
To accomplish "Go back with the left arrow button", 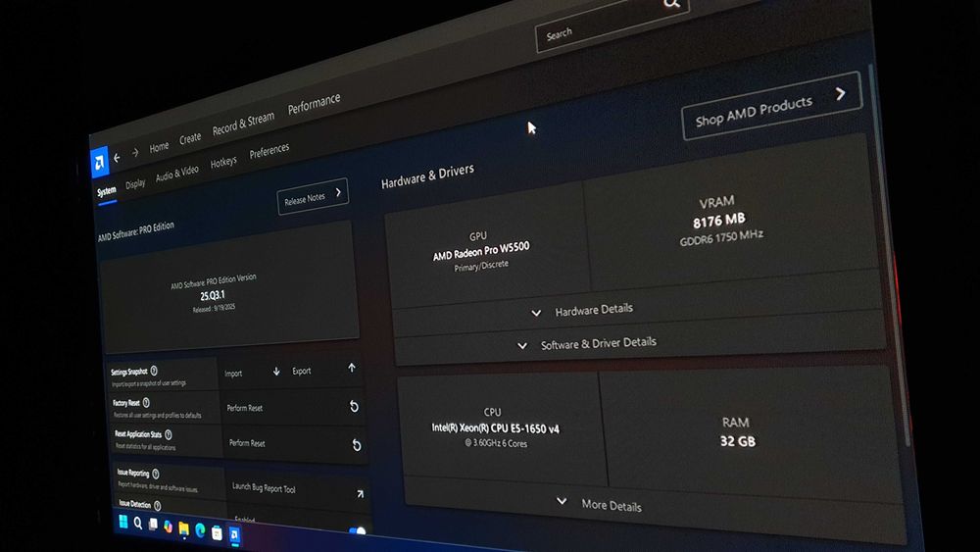I will [x=117, y=158].
